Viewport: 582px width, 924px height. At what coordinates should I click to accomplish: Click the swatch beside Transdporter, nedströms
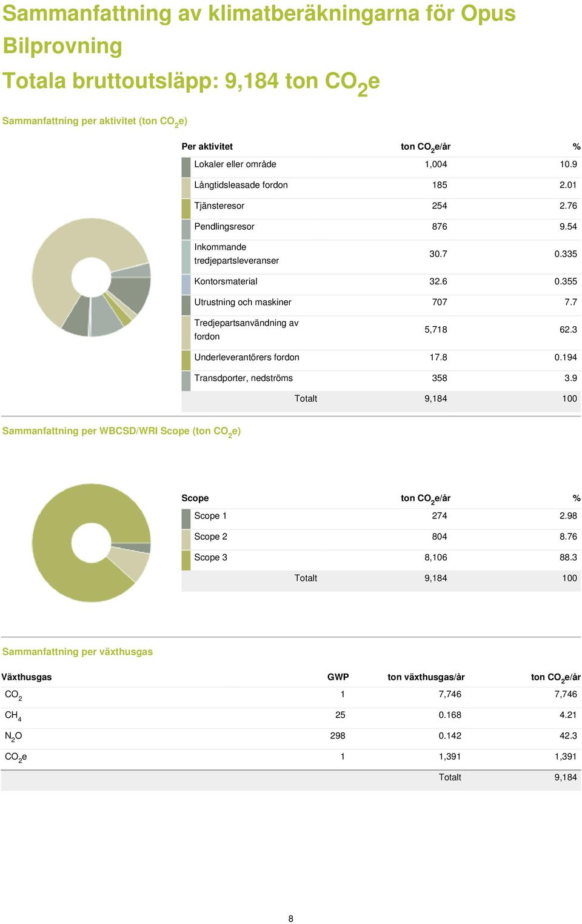(186, 381)
